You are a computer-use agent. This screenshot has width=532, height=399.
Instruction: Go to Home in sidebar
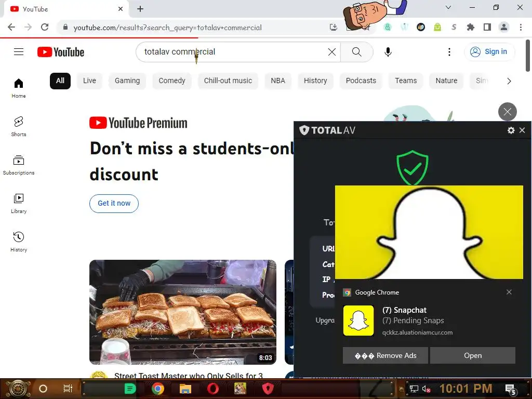click(19, 88)
